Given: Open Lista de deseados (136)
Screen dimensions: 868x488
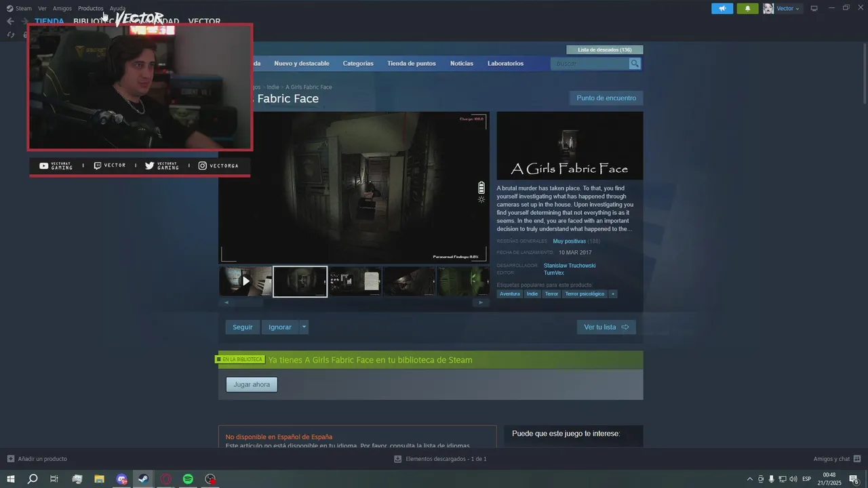Looking at the screenshot, I should click(605, 49).
